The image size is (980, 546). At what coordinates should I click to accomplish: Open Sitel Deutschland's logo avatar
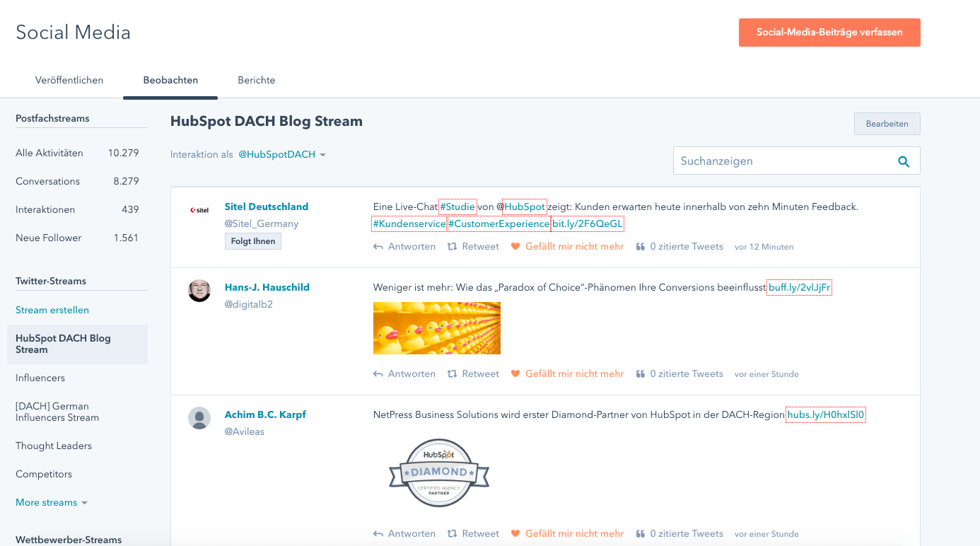[x=199, y=210]
